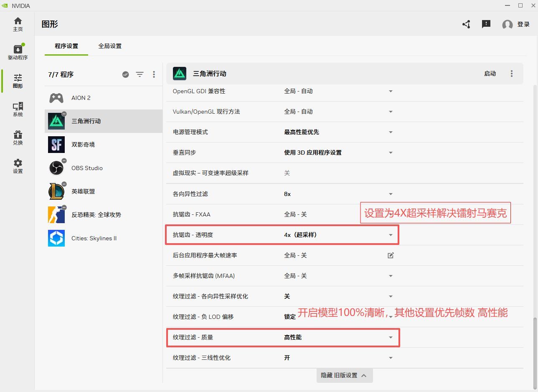
Task: Open 各向异性过滤 dropdown
Action: [391, 194]
